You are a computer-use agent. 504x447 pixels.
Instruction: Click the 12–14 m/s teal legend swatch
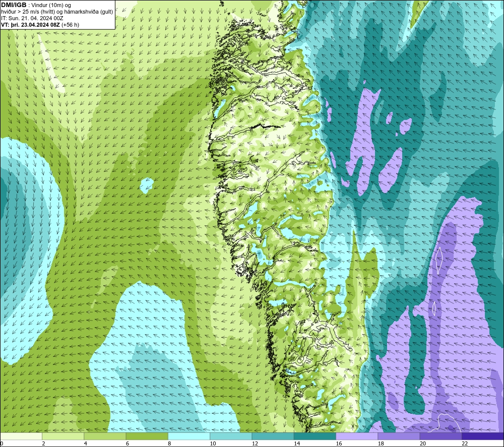point(273,436)
